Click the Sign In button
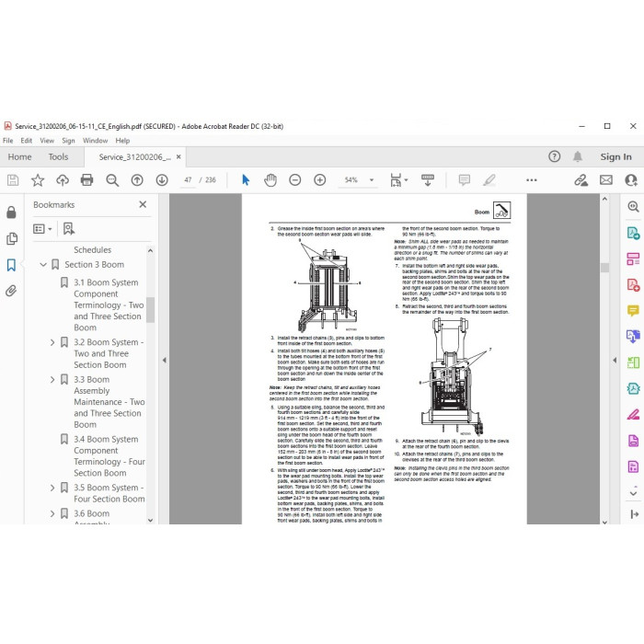This screenshot has width=644, height=644. click(615, 157)
